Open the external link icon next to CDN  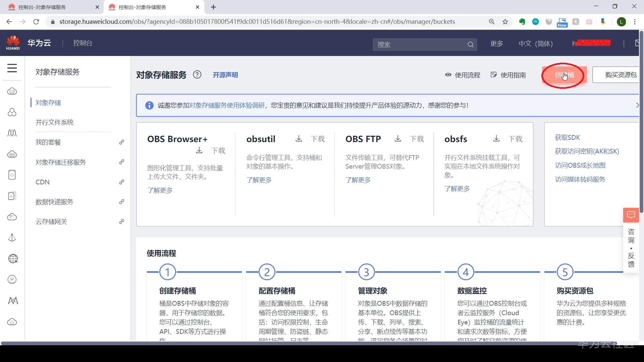[x=122, y=182]
